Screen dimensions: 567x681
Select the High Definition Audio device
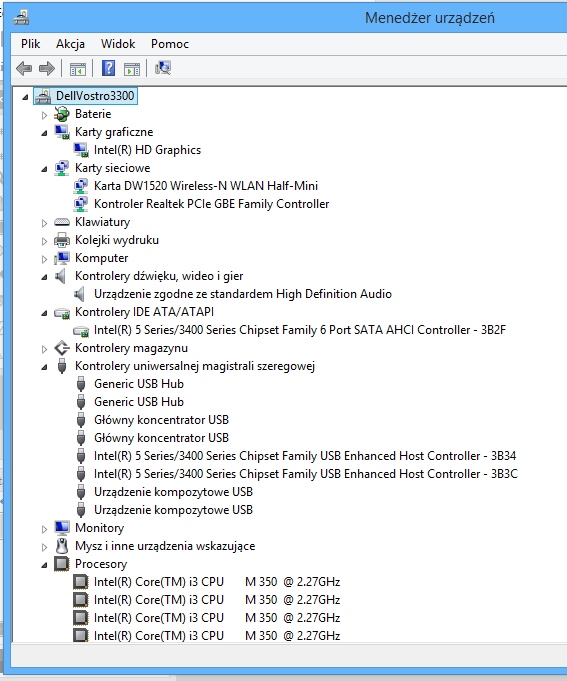tap(243, 294)
